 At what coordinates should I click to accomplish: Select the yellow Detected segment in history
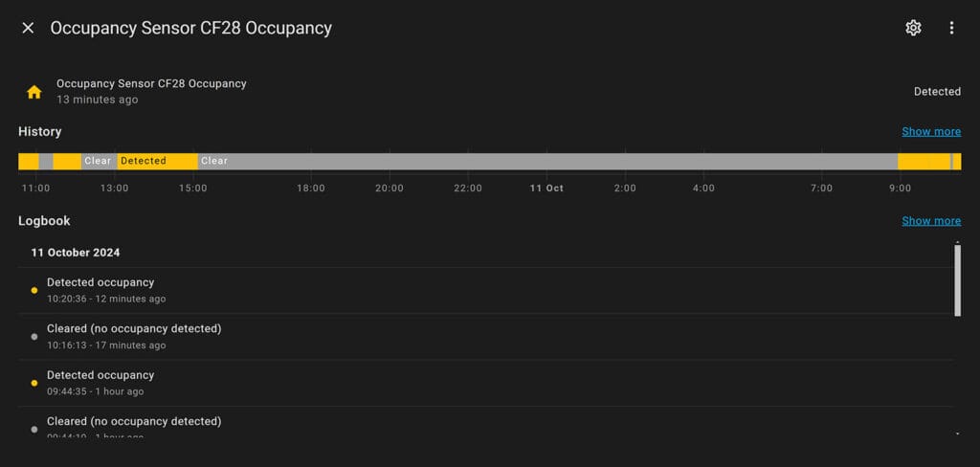(x=158, y=162)
